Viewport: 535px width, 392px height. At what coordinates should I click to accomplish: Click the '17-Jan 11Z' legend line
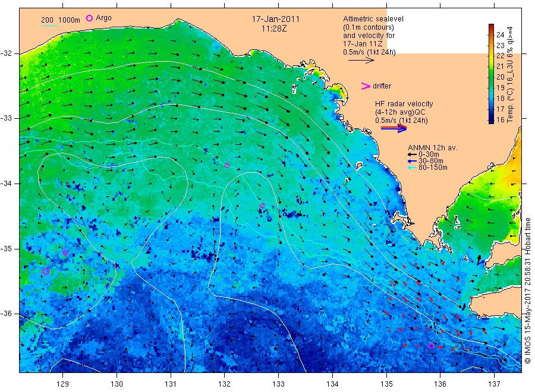(x=363, y=44)
